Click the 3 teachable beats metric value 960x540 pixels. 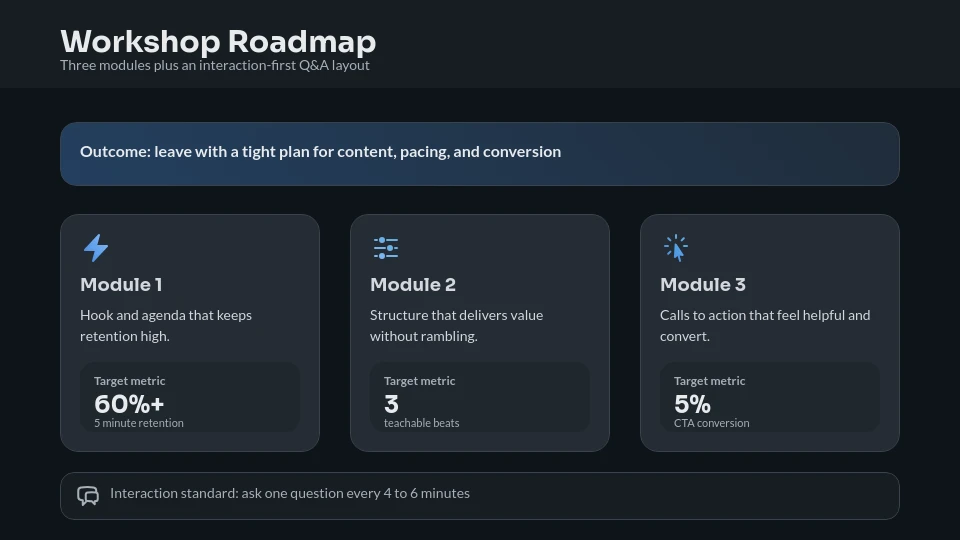coord(391,404)
